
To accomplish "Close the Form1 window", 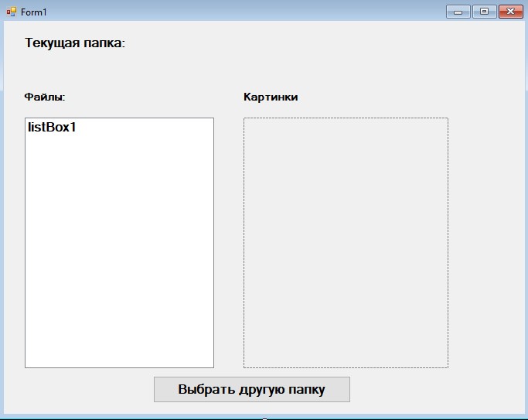I will tap(510, 12).
